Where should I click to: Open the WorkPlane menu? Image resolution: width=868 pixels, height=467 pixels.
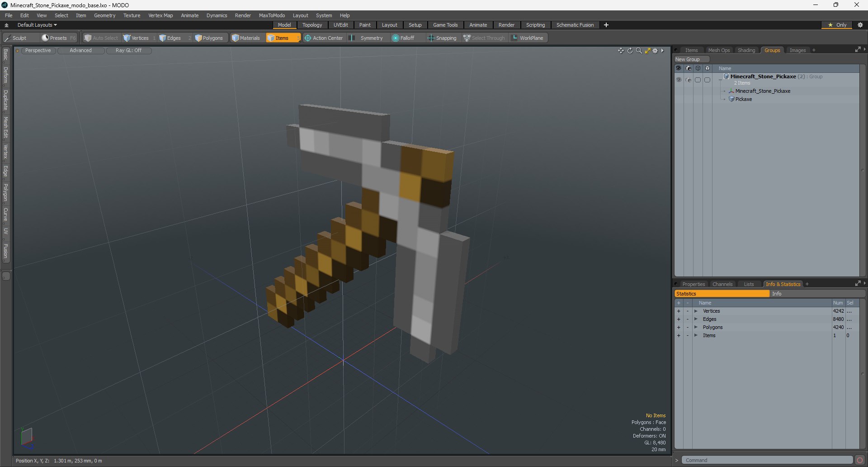tap(528, 38)
